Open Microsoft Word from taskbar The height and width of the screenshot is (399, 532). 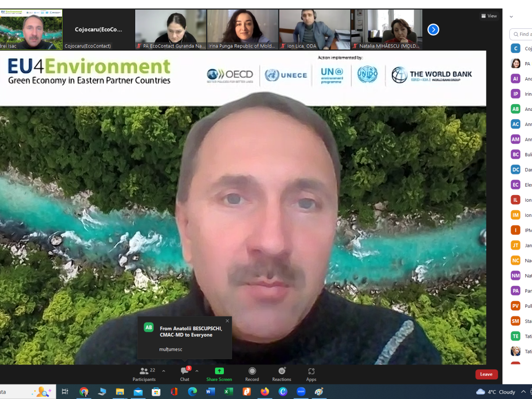pyautogui.click(x=210, y=392)
